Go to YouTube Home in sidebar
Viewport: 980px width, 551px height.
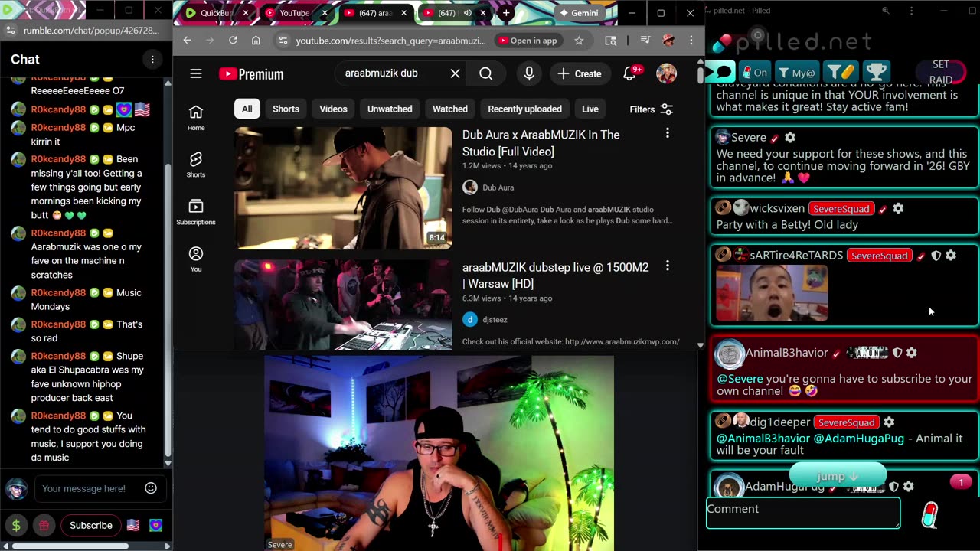pyautogui.click(x=196, y=117)
